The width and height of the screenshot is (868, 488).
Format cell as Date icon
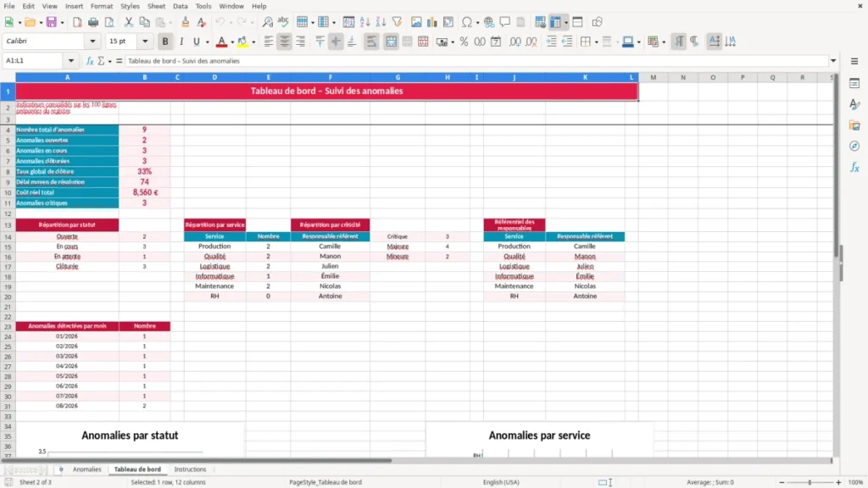point(496,42)
